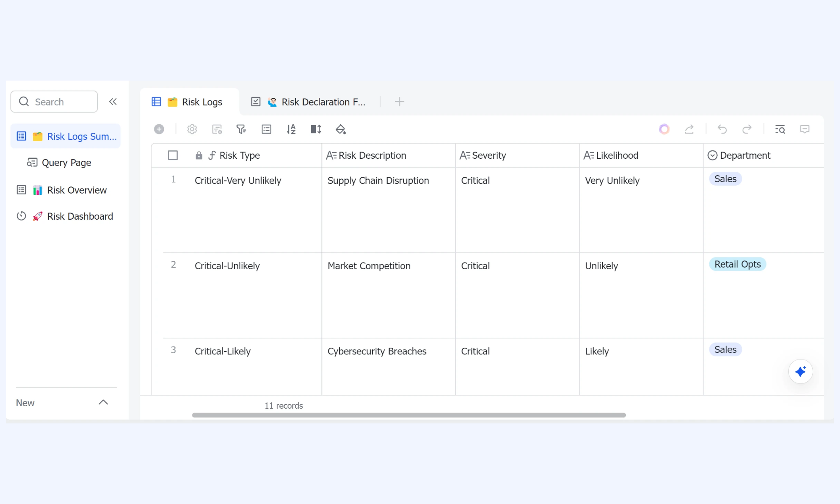Adjust row height icon
The height and width of the screenshot is (504, 840).
point(316,129)
